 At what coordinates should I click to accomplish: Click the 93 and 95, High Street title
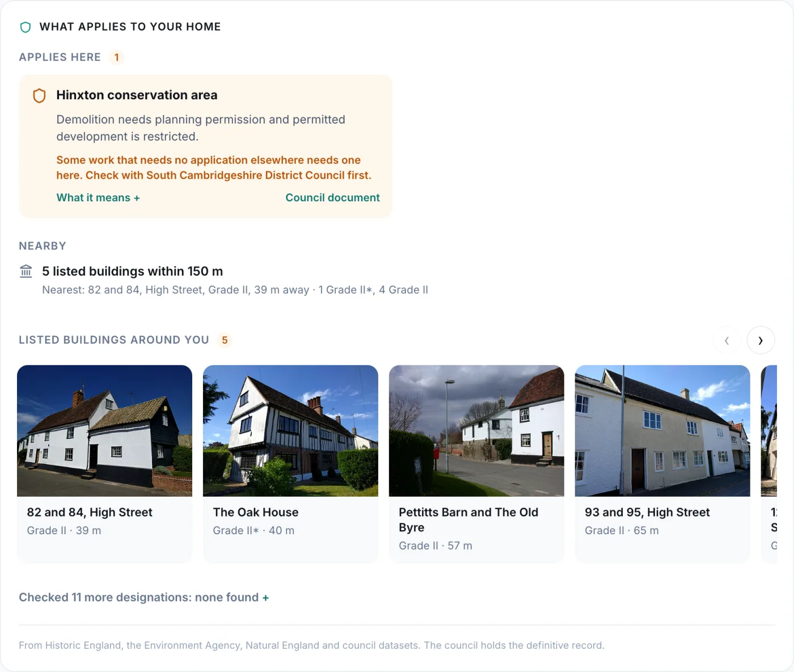647,512
